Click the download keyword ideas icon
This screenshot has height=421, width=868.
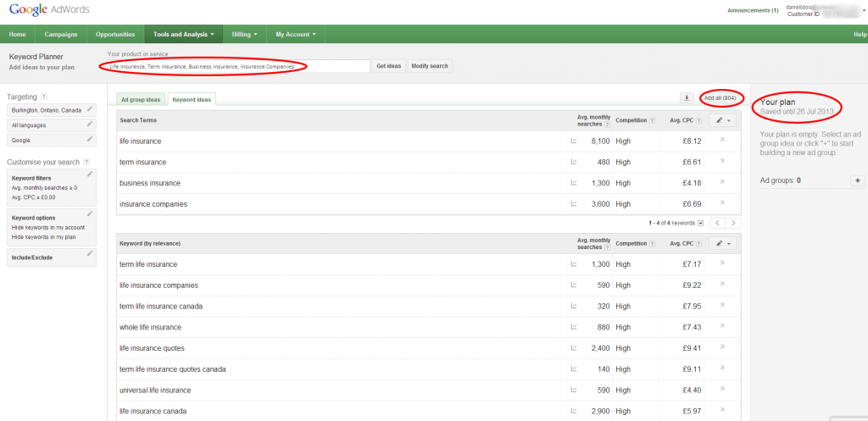tap(687, 98)
